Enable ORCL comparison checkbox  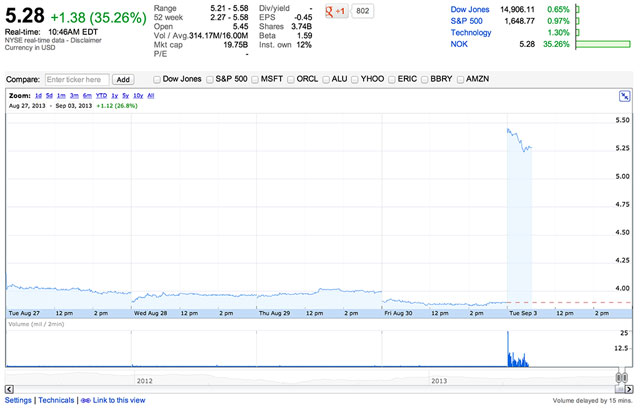click(291, 80)
